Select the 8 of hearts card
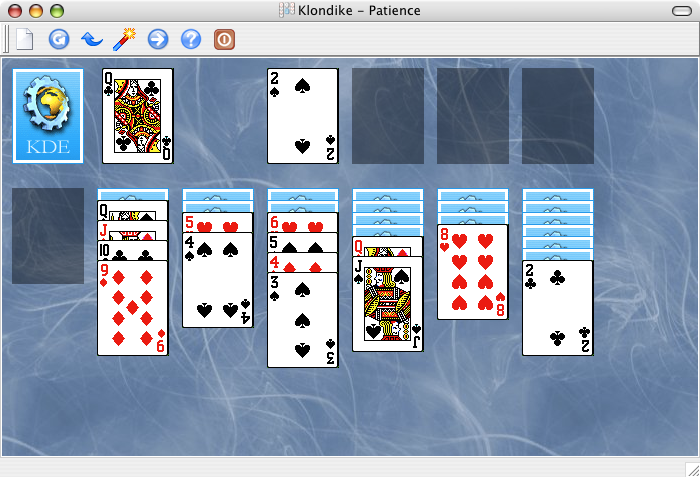700x477 pixels. (x=473, y=272)
